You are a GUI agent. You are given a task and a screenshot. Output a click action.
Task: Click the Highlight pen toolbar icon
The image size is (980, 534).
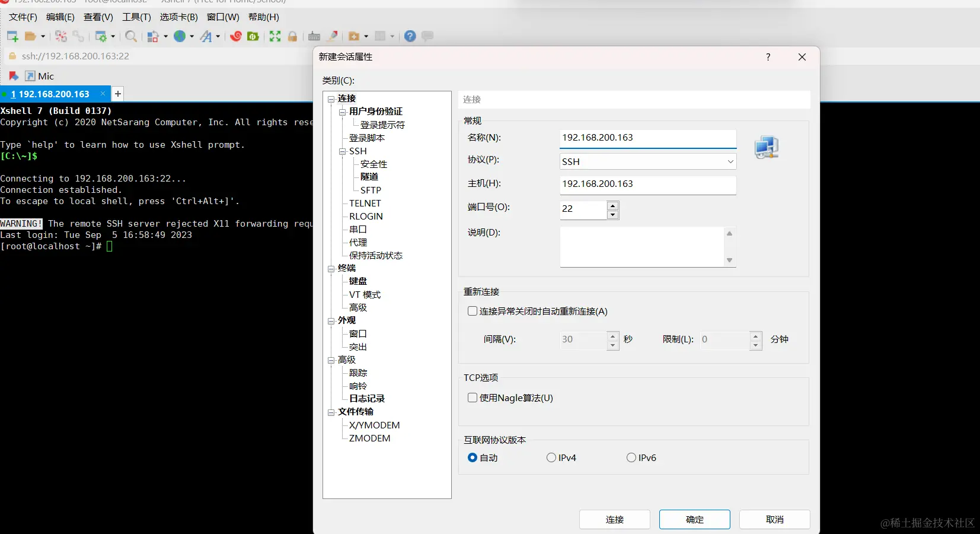(x=333, y=37)
